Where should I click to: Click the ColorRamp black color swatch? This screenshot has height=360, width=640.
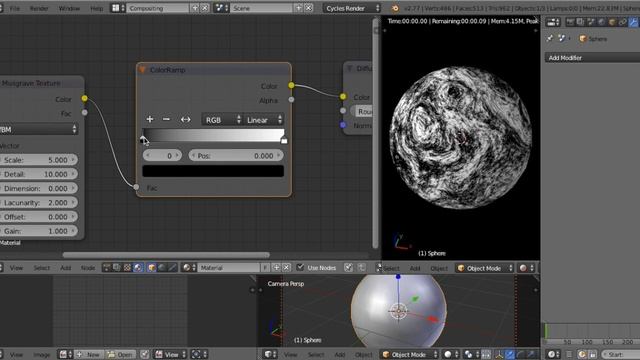pyautogui.click(x=213, y=171)
